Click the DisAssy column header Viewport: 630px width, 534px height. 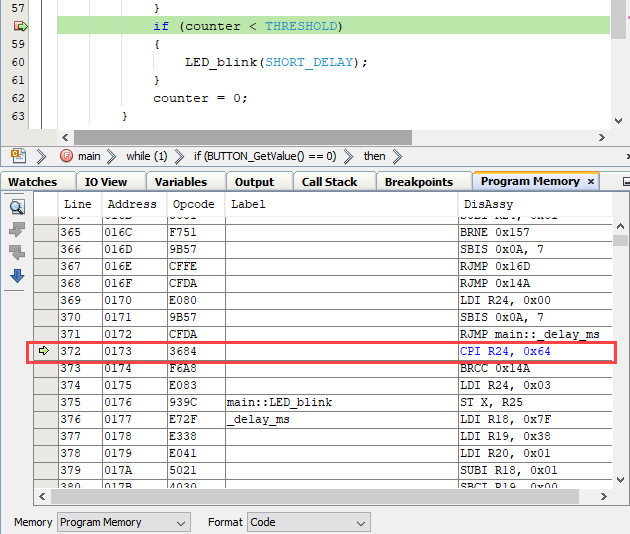click(487, 203)
